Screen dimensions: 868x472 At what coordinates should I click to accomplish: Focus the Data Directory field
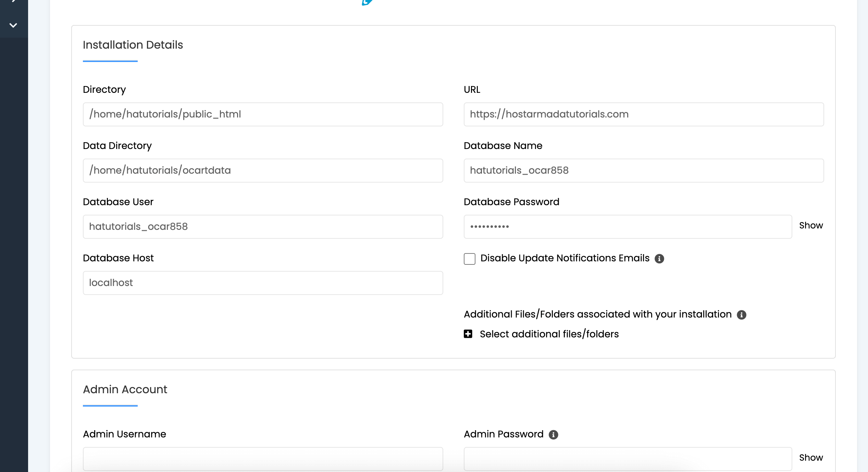click(x=263, y=171)
